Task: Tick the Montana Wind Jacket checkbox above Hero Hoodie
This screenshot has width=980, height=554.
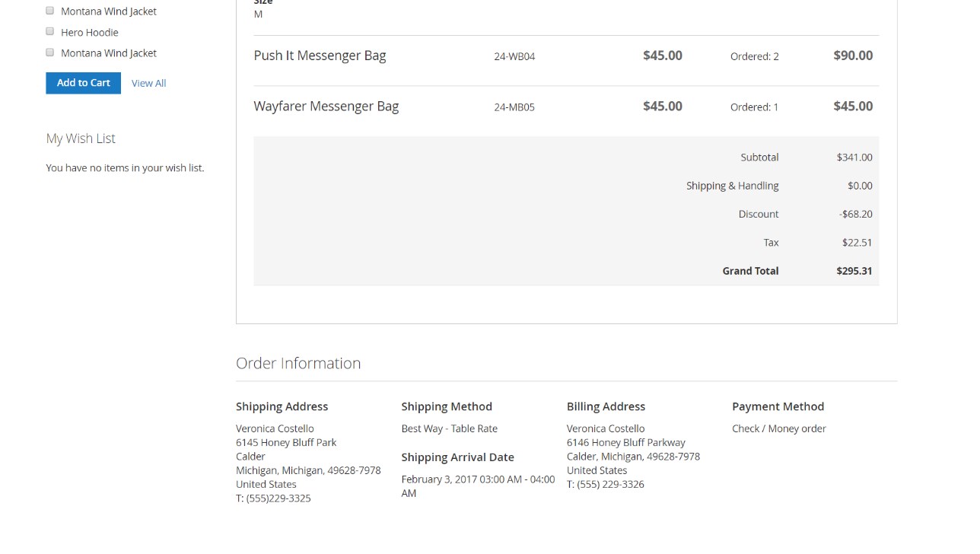Action: click(x=50, y=11)
